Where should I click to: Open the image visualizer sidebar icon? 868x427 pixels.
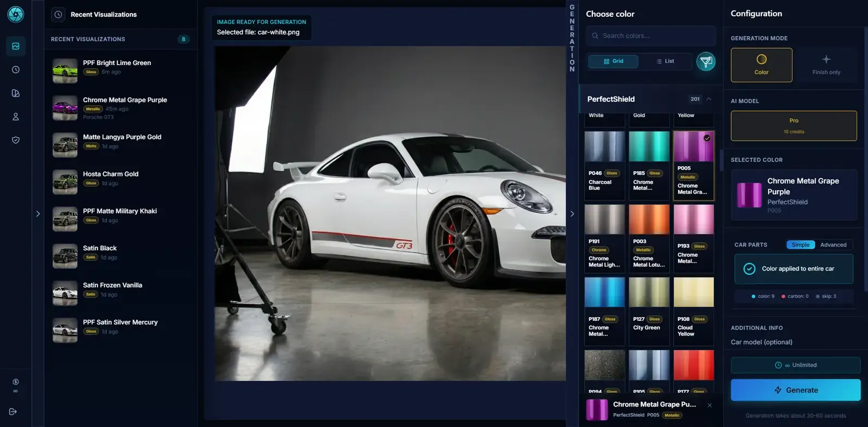(x=16, y=46)
